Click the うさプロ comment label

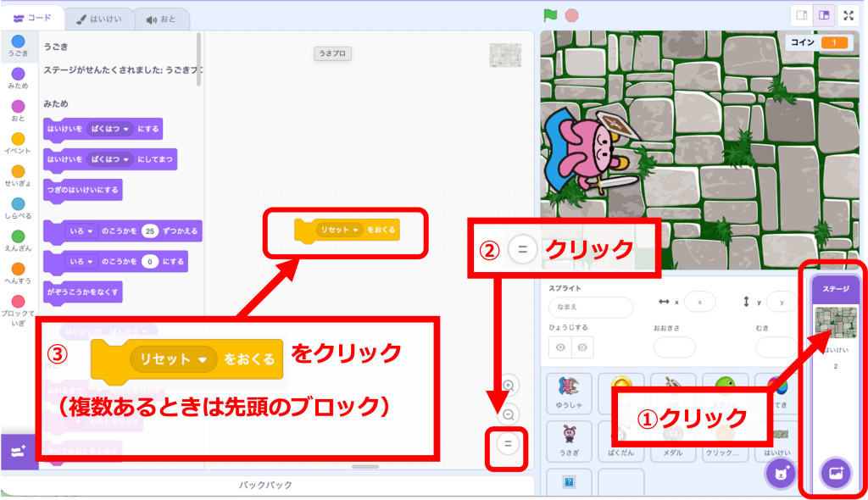tap(332, 53)
